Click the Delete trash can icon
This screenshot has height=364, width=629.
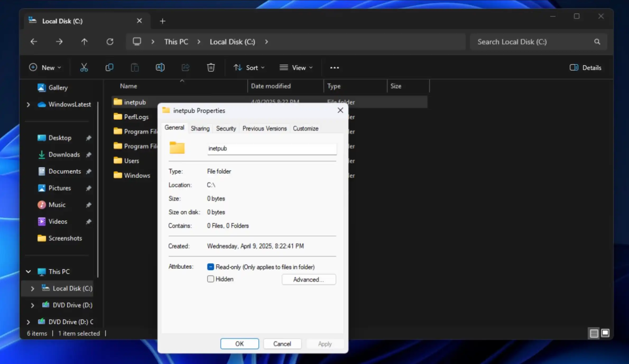click(211, 68)
